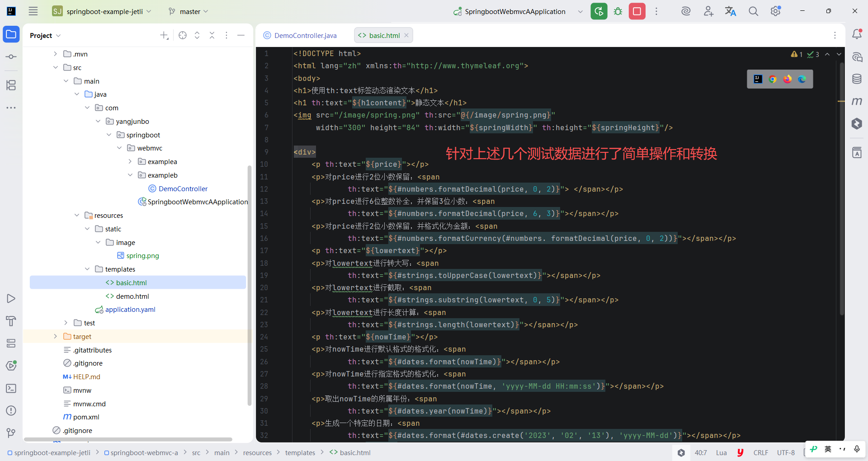
Task: Open the Notifications bell icon
Action: pos(857,34)
